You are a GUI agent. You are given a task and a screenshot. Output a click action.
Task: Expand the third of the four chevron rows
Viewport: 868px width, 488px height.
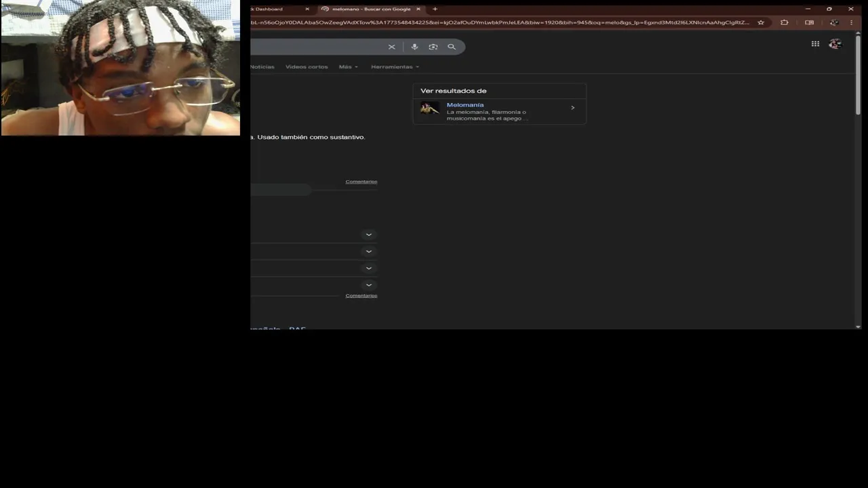click(x=369, y=268)
